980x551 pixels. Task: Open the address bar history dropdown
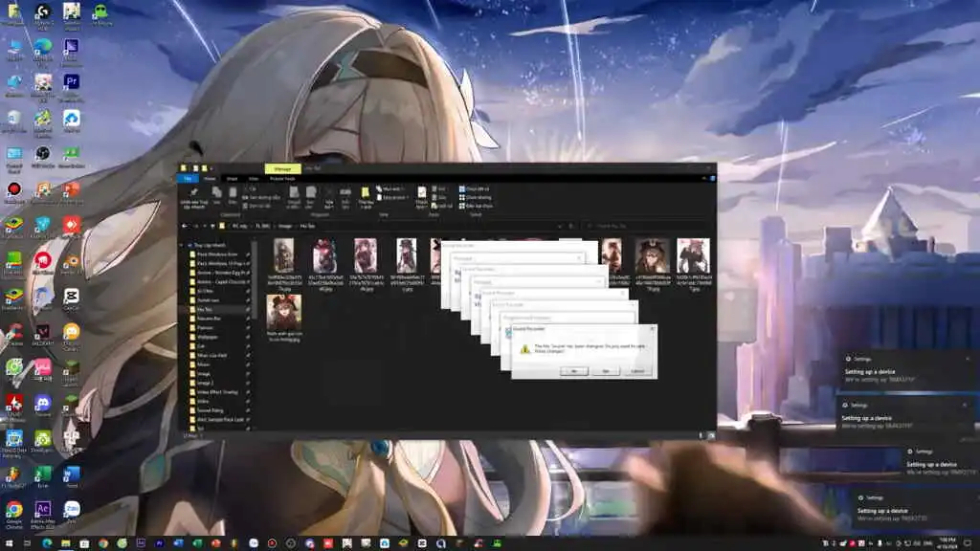559,226
